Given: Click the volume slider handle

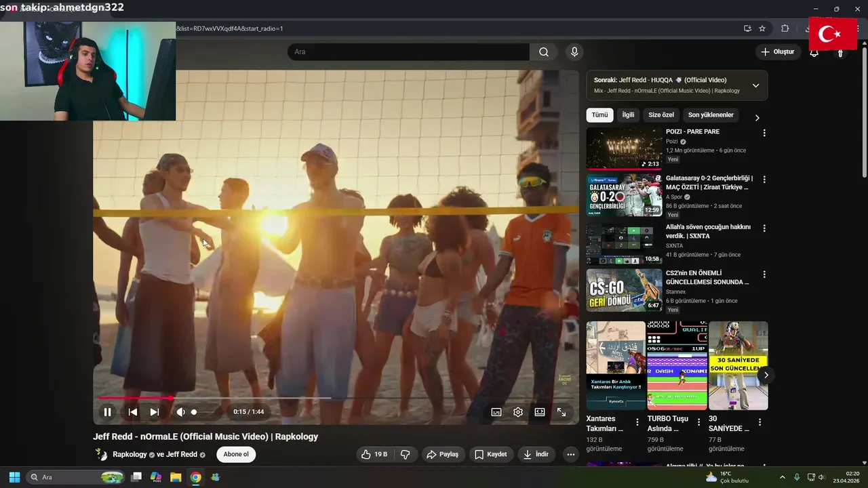Looking at the screenshot, I should 194,412.
